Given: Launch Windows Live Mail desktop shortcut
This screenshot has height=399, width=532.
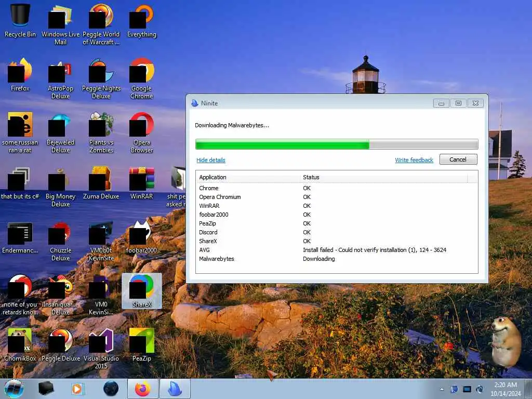Looking at the screenshot, I should point(60,24).
